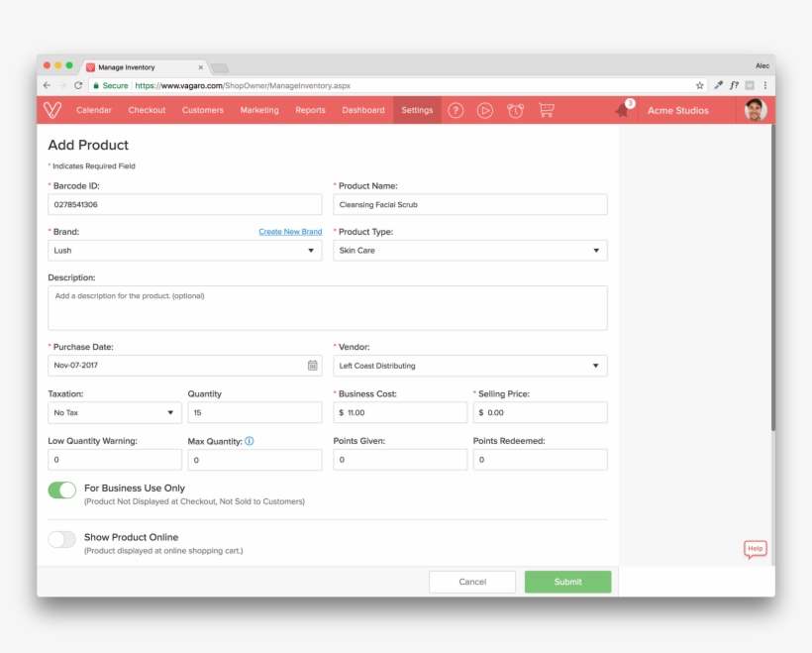Click the Max Quantity info icon
The image size is (812, 653).
[x=250, y=441]
